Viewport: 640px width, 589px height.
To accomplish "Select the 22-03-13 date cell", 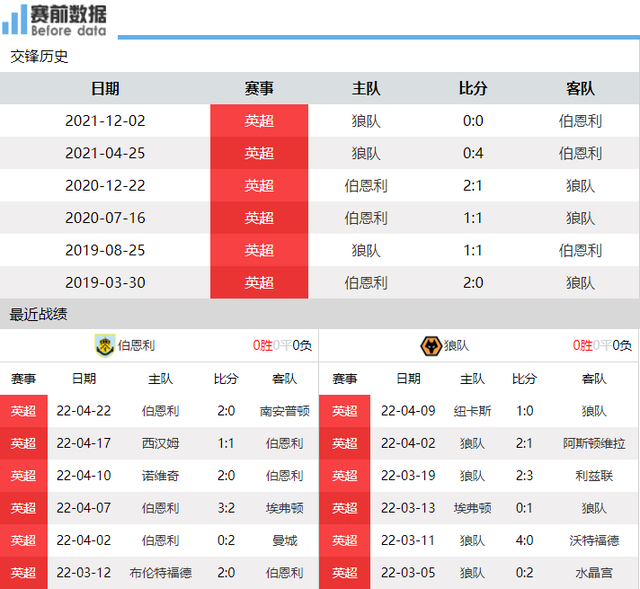I will [x=408, y=508].
